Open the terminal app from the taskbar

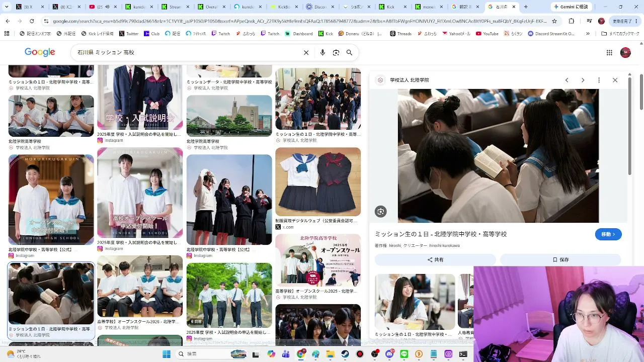point(463,354)
